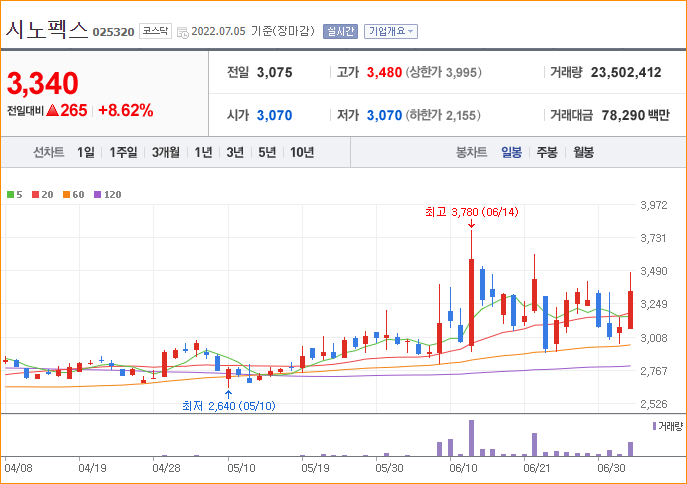Click the 2,526 price axis label
The height and width of the screenshot is (484, 687).
654,404
